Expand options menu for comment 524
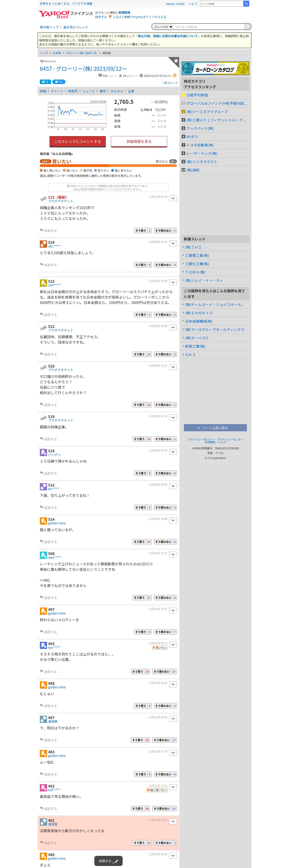This screenshot has height=868, width=289. (x=173, y=243)
